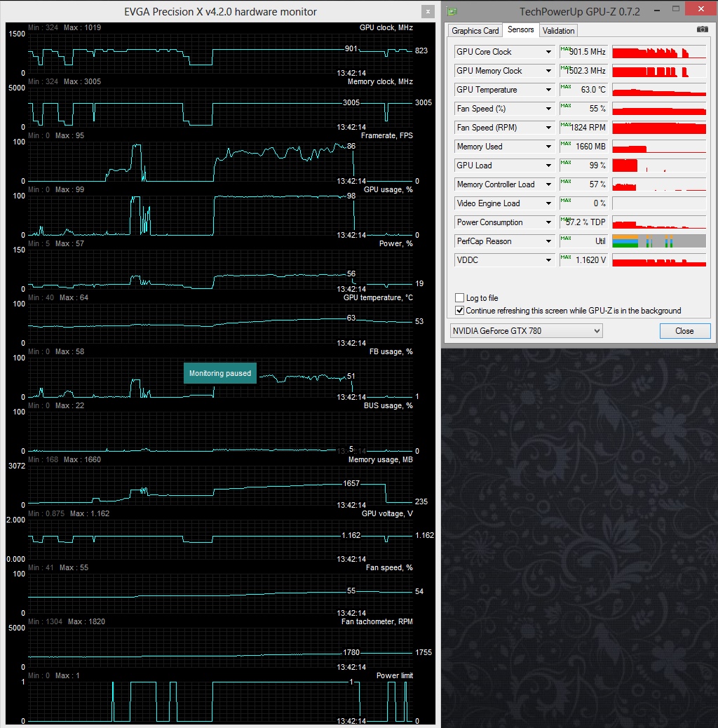Switch to the Graphics Card tab
This screenshot has width=718, height=728.
pyautogui.click(x=475, y=31)
